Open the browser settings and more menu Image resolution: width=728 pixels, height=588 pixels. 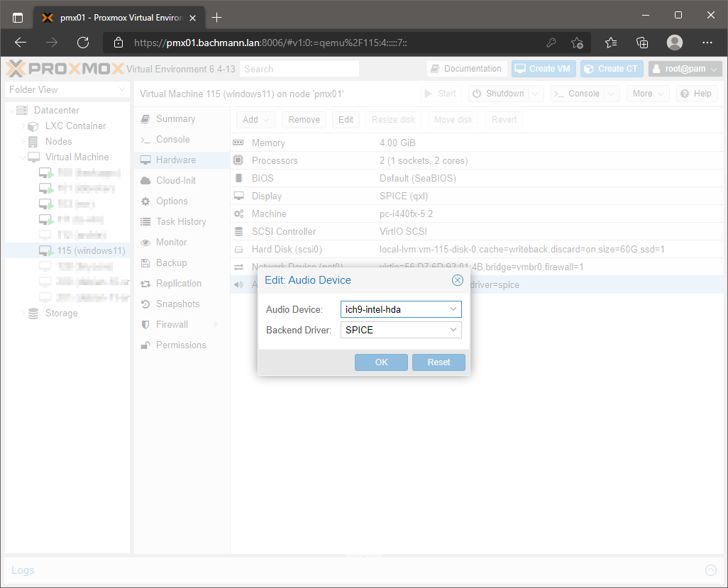[707, 43]
